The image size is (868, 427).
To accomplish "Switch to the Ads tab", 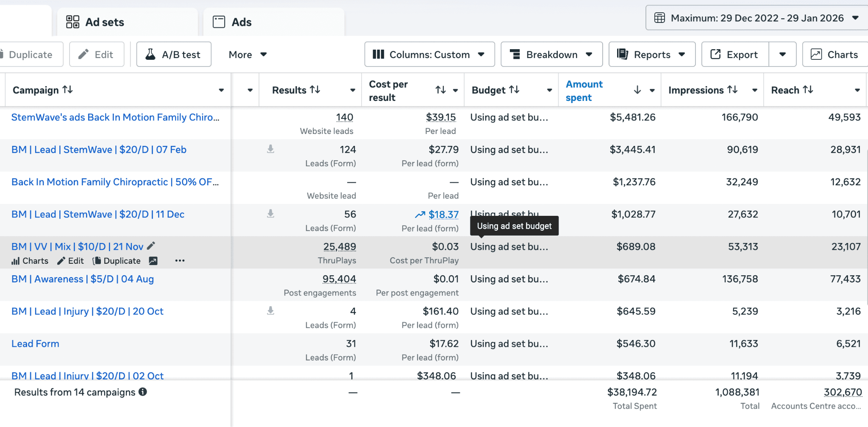I will (274, 22).
